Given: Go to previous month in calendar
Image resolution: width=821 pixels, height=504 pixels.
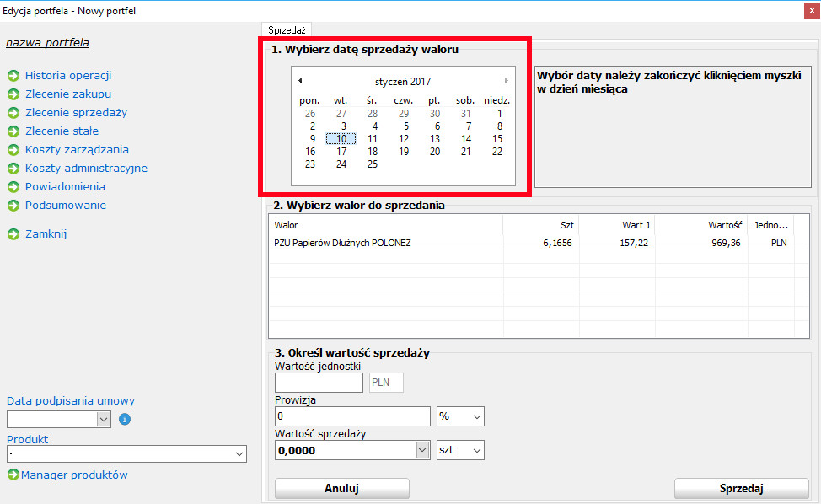Looking at the screenshot, I should [x=300, y=81].
